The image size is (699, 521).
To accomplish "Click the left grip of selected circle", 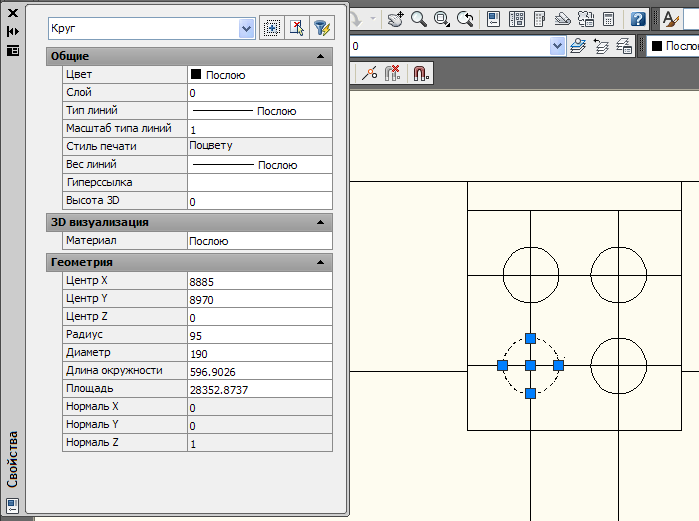I will point(502,366).
